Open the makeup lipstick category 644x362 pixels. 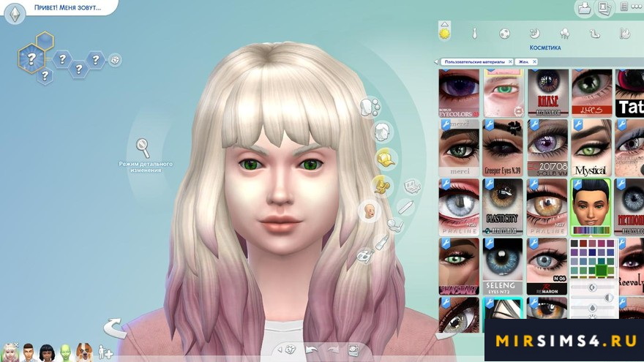tap(382, 242)
